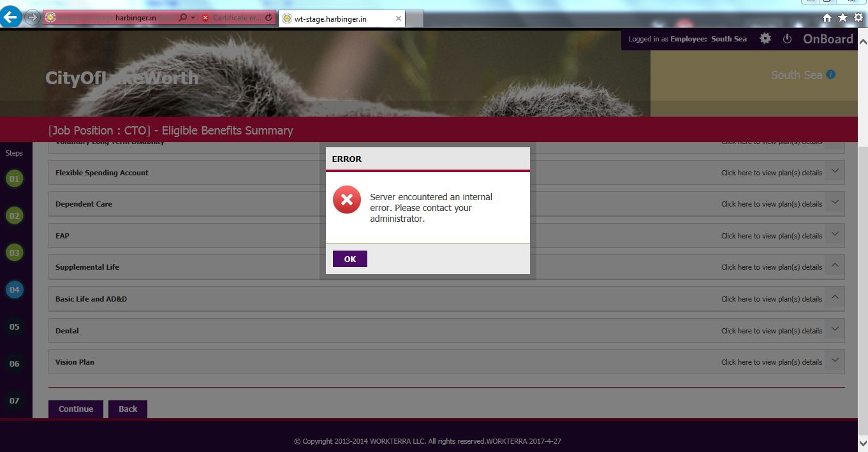Click the Continue button
Image resolution: width=868 pixels, height=452 pixels.
coord(76,409)
